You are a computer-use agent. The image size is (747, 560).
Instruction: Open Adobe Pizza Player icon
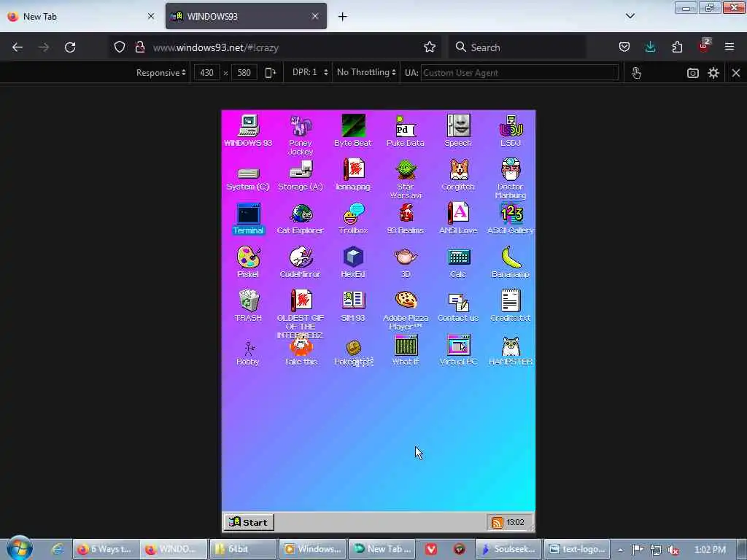click(406, 301)
